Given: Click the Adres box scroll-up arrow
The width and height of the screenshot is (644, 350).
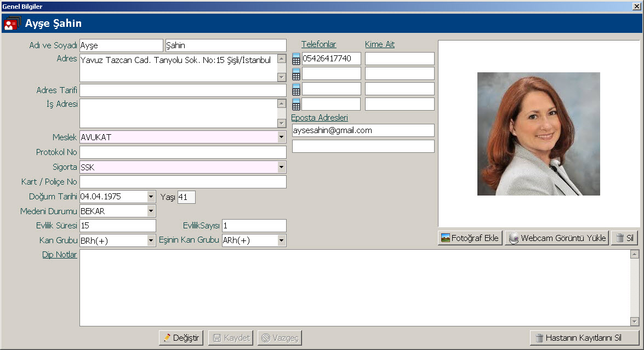Looking at the screenshot, I should point(281,58).
